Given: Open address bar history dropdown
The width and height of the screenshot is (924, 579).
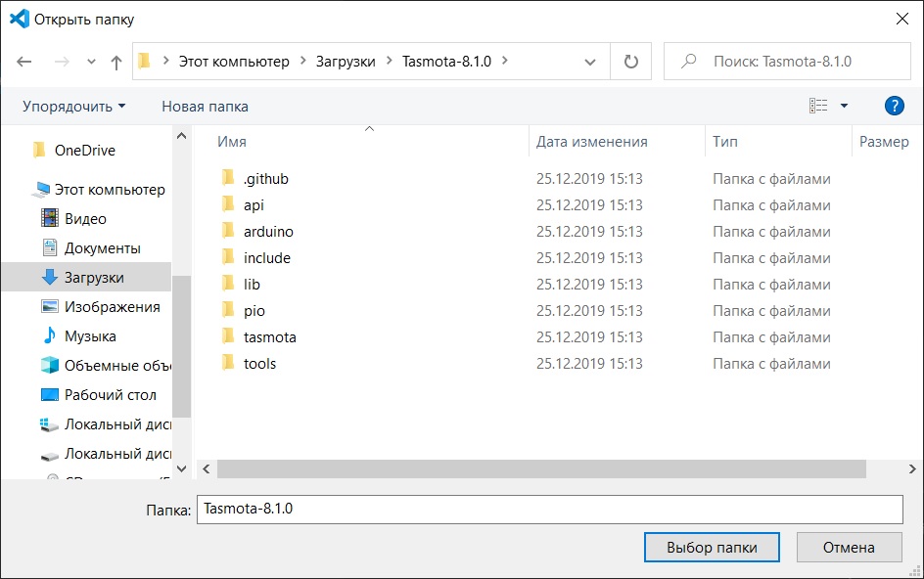Looking at the screenshot, I should pos(590,62).
